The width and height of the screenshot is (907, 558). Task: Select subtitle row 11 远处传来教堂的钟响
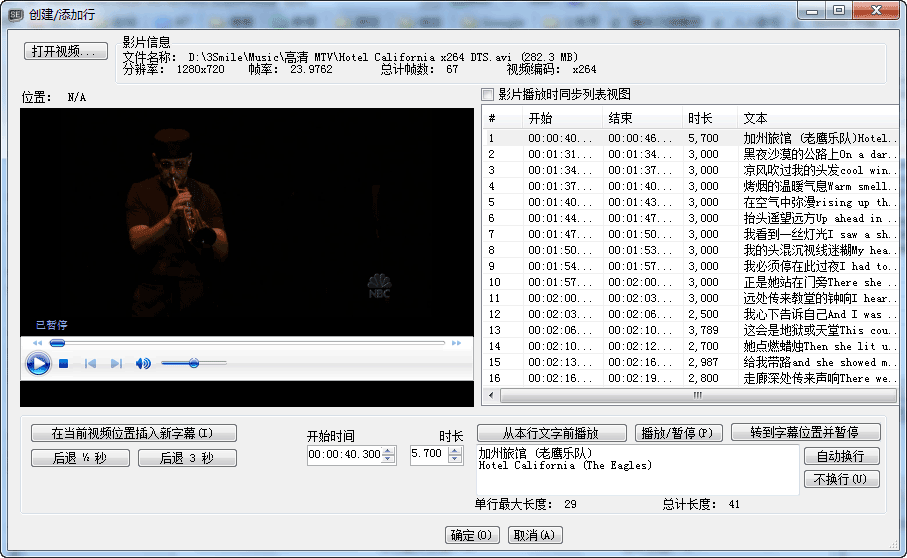691,298
